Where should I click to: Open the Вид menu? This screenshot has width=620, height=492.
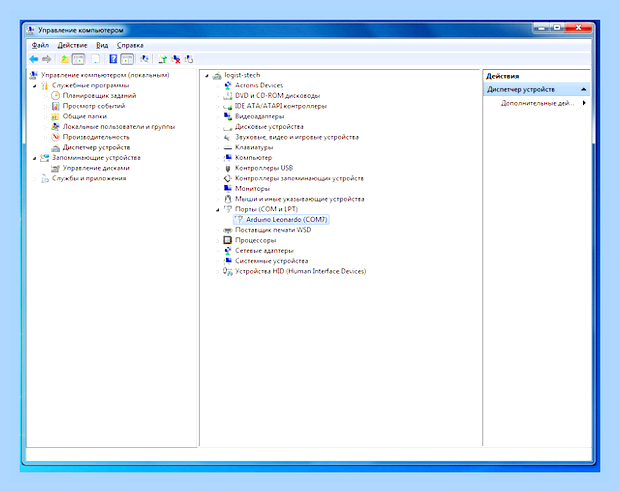102,45
